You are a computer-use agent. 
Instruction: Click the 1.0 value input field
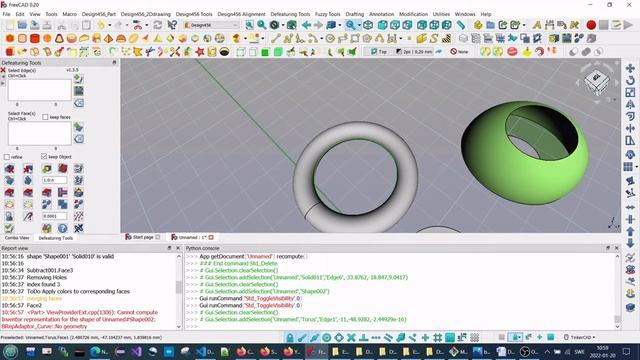click(55, 180)
